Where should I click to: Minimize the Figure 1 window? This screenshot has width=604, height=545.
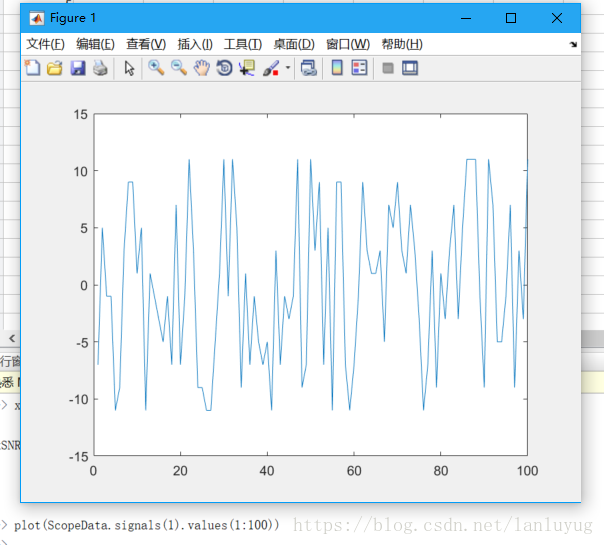(x=466, y=18)
